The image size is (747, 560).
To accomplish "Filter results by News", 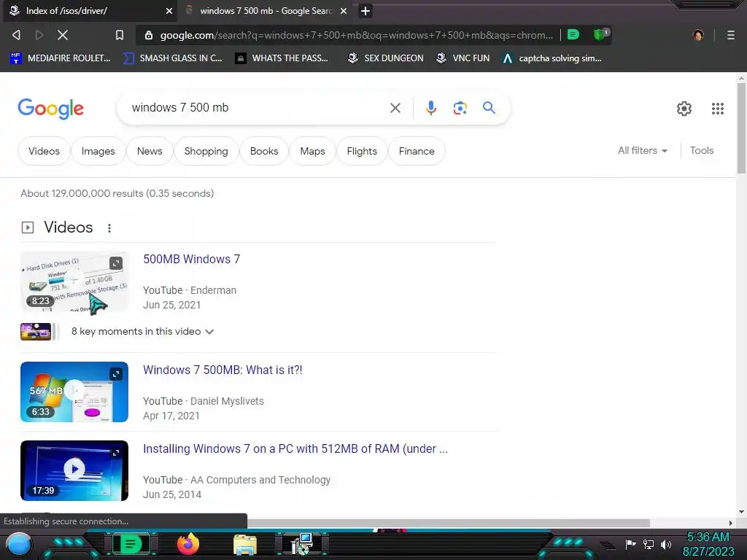I will [150, 151].
